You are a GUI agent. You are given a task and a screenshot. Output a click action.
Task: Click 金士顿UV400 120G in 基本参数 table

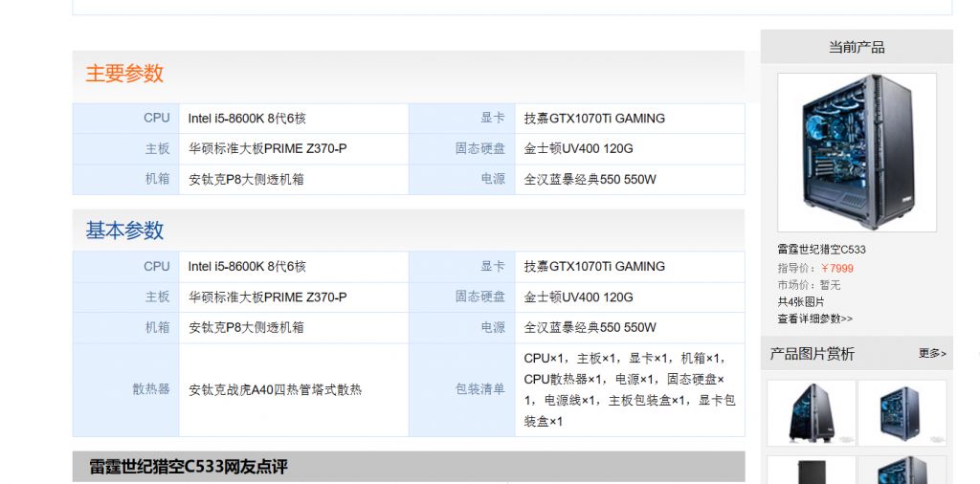pos(578,297)
